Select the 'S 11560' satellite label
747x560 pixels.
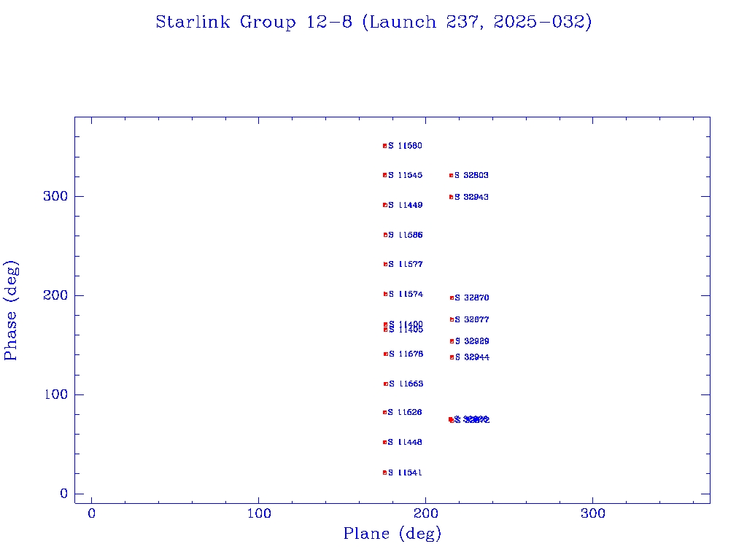click(x=405, y=146)
